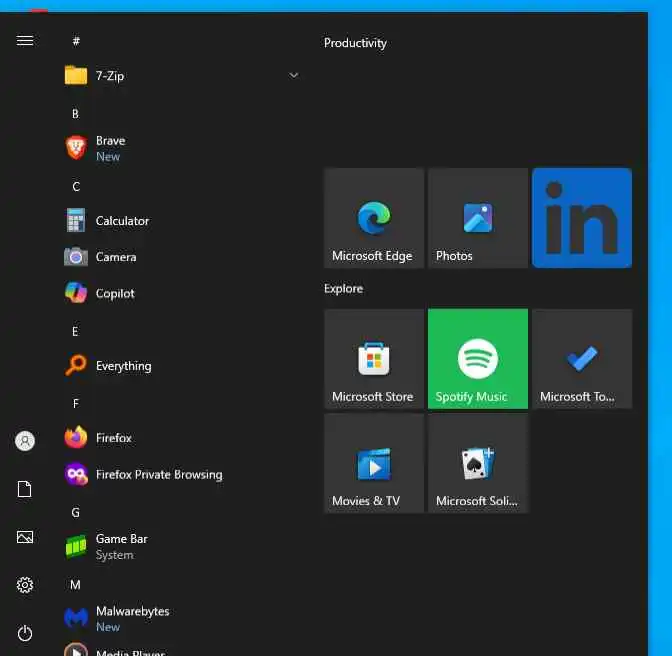Click the M letter header
This screenshot has width=672, height=656.
pyautogui.click(x=75, y=585)
